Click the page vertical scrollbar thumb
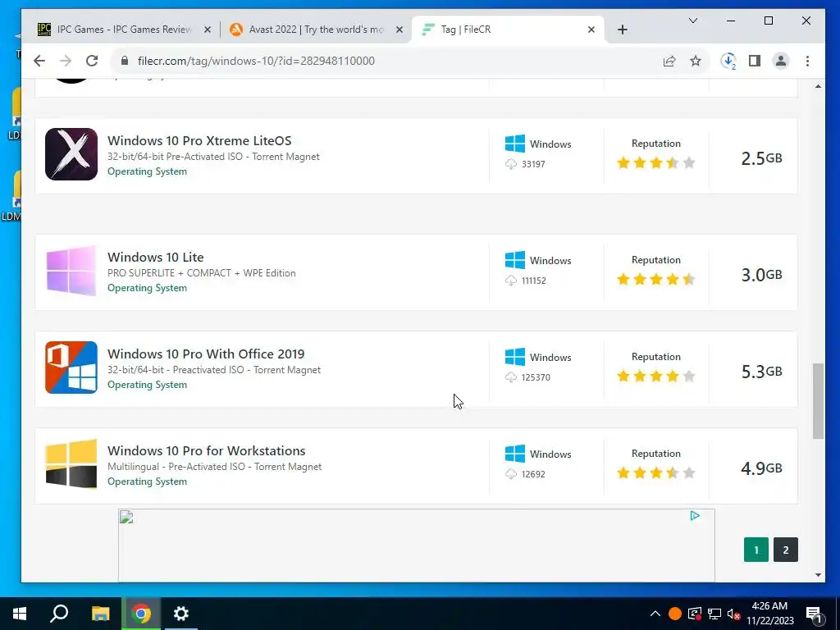The image size is (840, 630). coord(818,401)
